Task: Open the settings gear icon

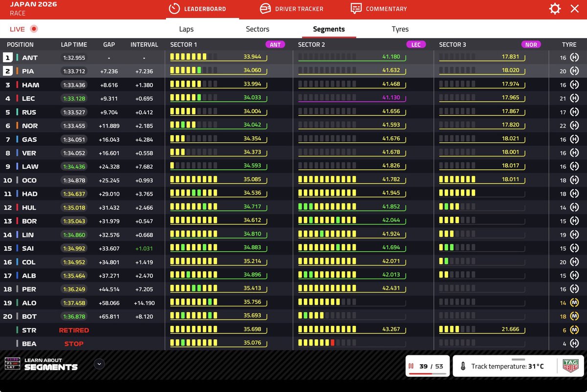Action: point(555,9)
